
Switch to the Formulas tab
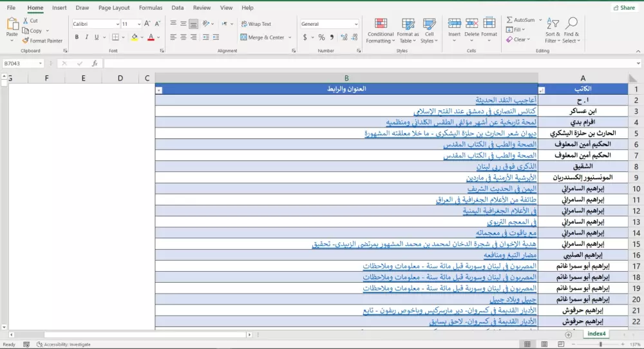tap(150, 7)
